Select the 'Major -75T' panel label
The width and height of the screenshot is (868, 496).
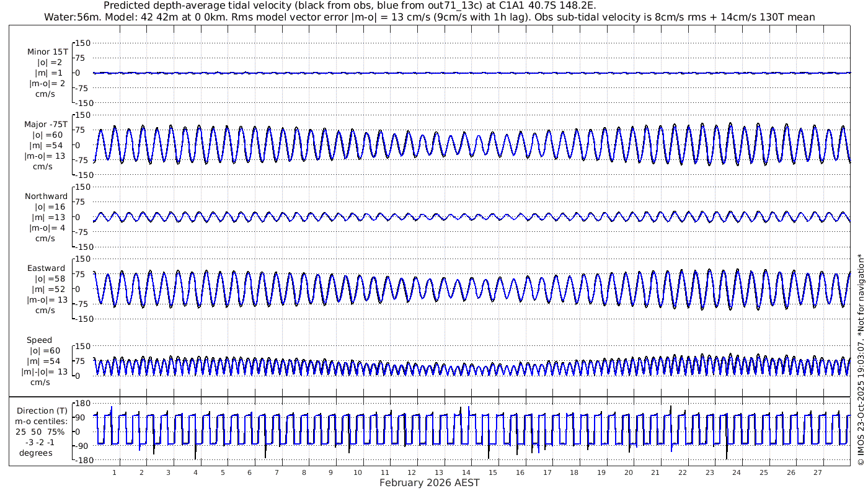click(47, 124)
